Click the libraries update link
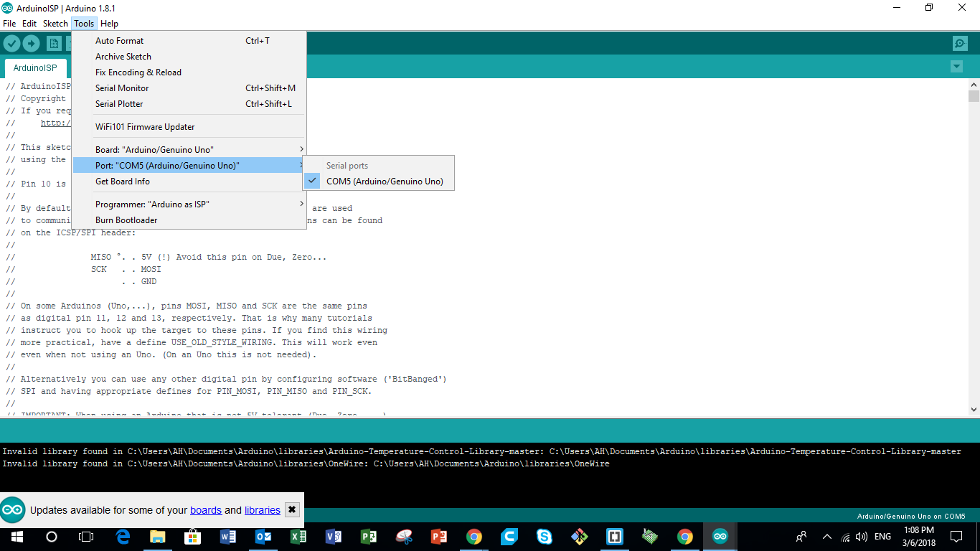Screen dimensions: 980x551 (x=263, y=510)
